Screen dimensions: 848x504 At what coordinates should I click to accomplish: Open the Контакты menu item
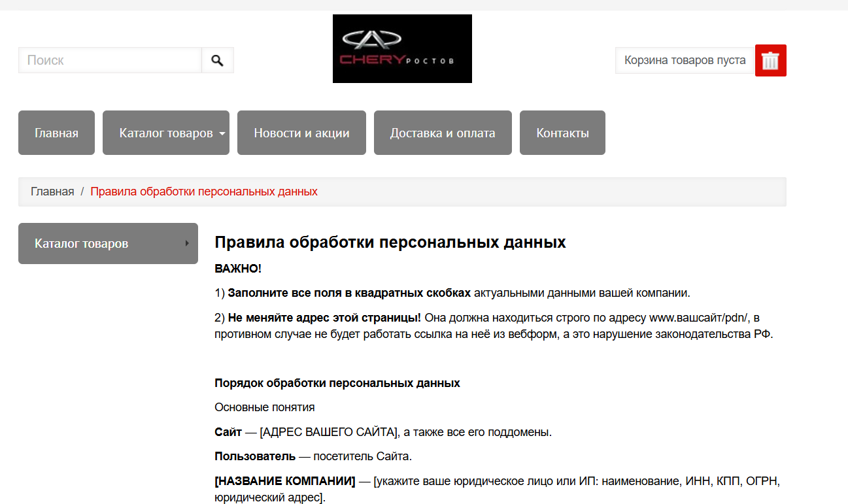562,133
